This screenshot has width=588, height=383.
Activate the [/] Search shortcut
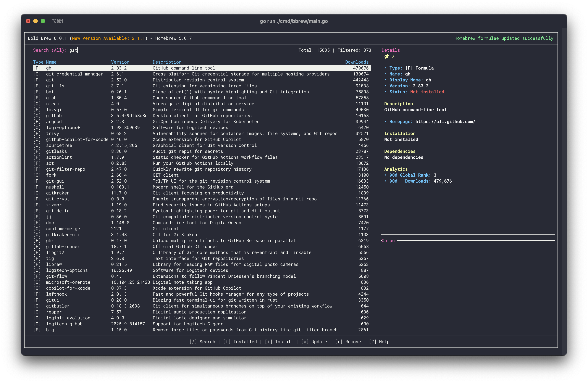click(x=202, y=342)
